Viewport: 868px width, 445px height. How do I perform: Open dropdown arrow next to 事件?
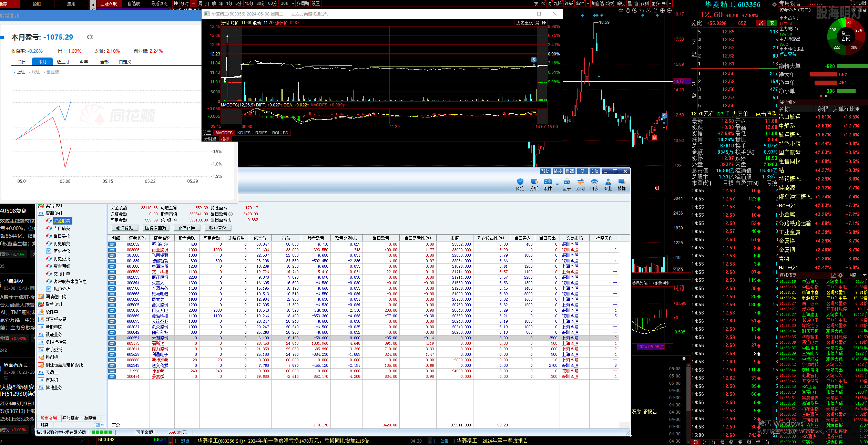click(x=588, y=3)
